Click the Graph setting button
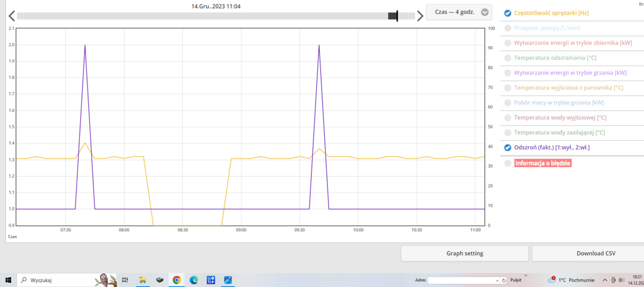Image resolution: width=644 pixels, height=287 pixels. 465,253
